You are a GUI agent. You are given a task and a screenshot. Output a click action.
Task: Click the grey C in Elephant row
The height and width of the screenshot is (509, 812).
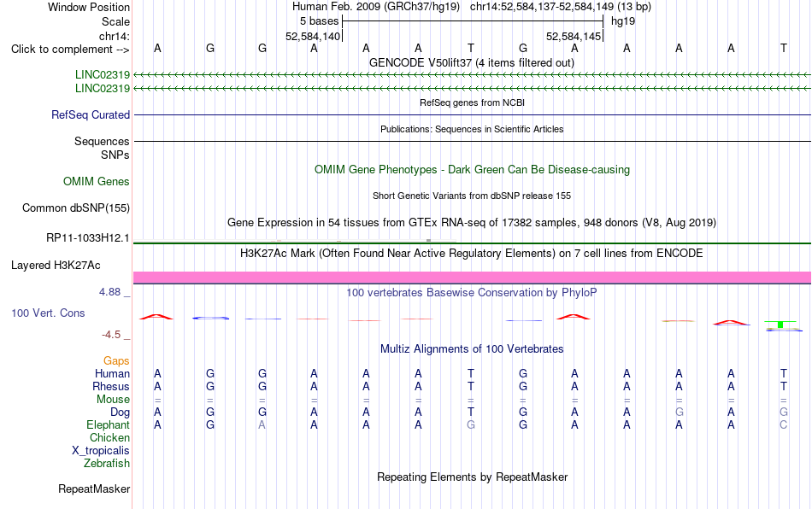pyautogui.click(x=784, y=424)
